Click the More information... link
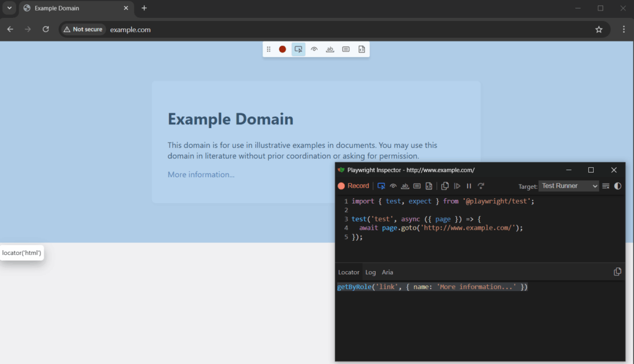634x364 pixels. (201, 175)
